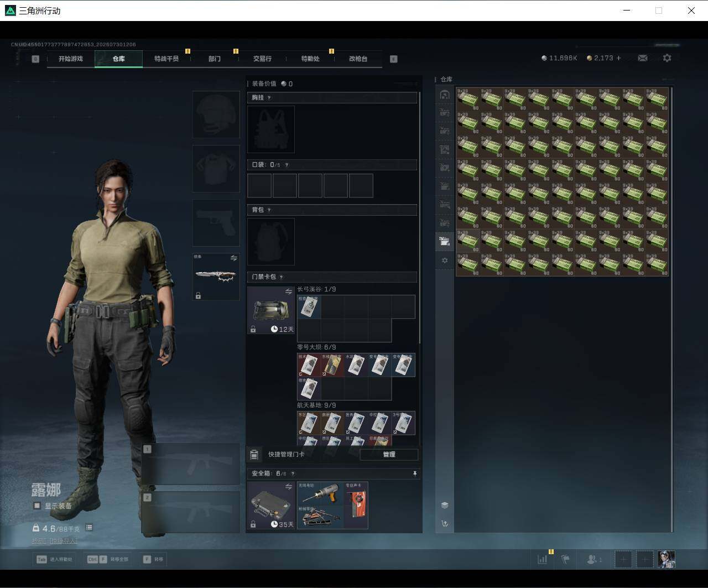This screenshot has width=708, height=588.
Task: Click the swap icon on the keycard case
Action: 288,292
